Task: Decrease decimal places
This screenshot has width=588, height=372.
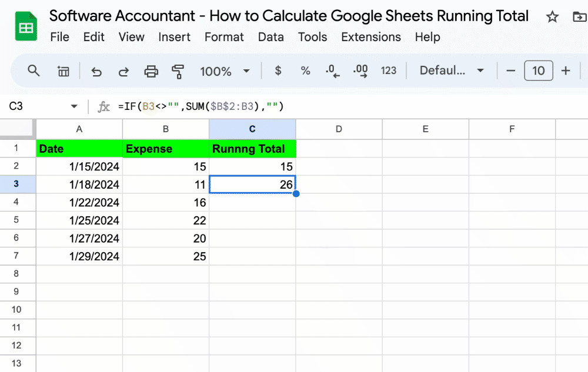Action: click(332, 71)
